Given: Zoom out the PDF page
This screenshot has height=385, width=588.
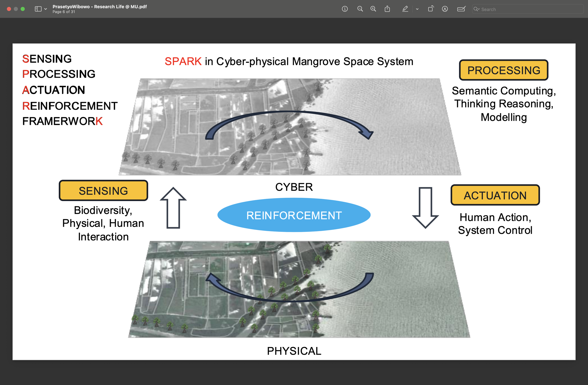Looking at the screenshot, I should coord(360,9).
